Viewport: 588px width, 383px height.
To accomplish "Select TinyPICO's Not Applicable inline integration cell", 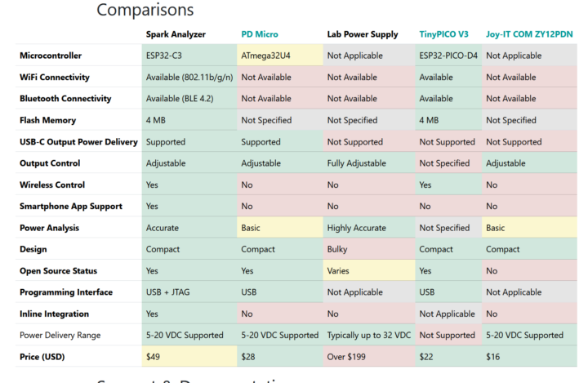I will point(448,314).
